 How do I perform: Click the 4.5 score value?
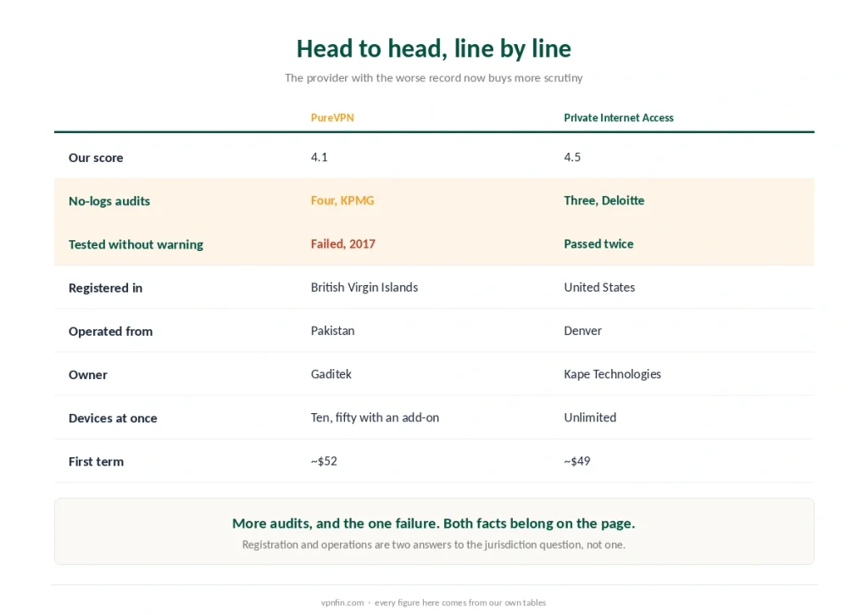tap(572, 157)
